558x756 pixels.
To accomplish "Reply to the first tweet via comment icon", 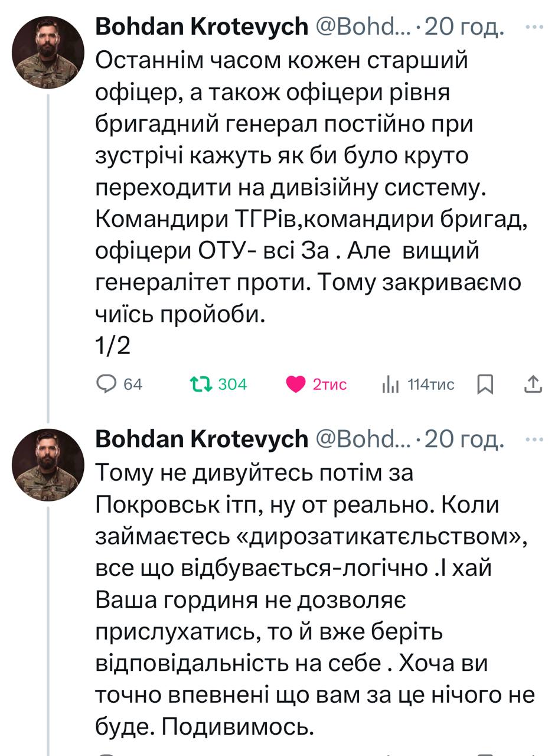I will (x=106, y=384).
